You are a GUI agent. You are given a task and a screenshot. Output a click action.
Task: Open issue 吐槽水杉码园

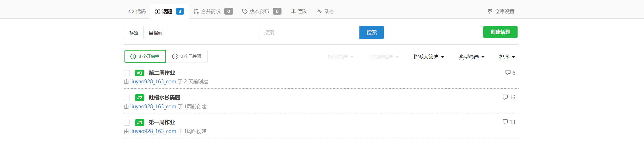(x=164, y=98)
